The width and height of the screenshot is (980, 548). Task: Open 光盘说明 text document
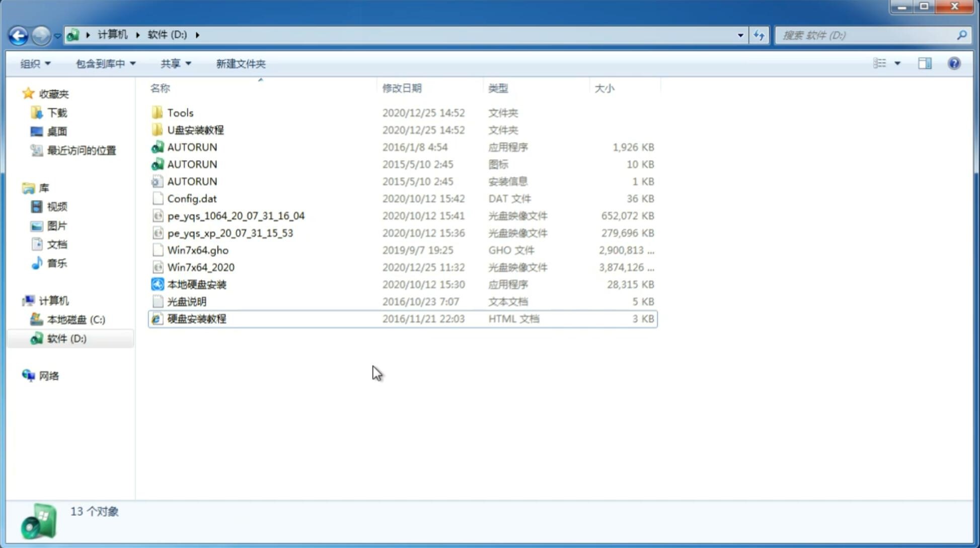point(187,301)
